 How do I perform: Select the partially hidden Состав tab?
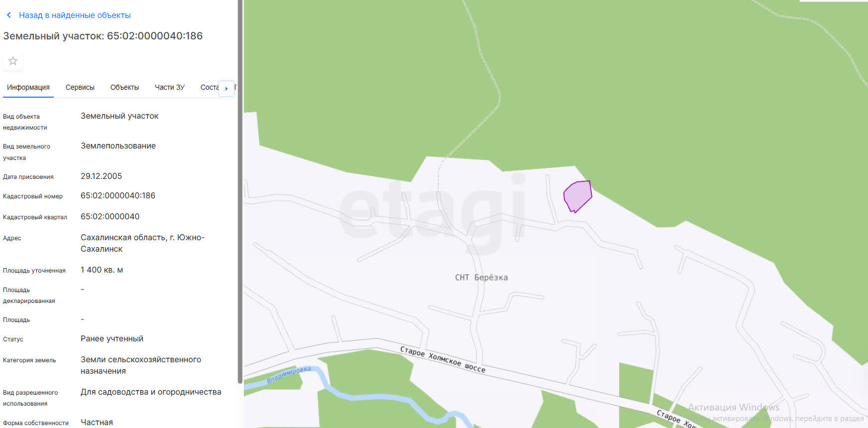tap(210, 87)
